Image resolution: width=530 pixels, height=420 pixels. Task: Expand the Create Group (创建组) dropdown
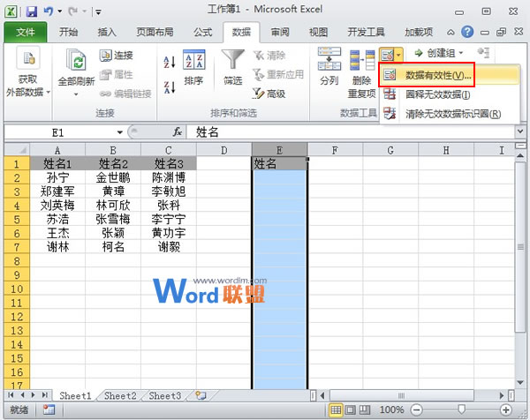click(466, 54)
